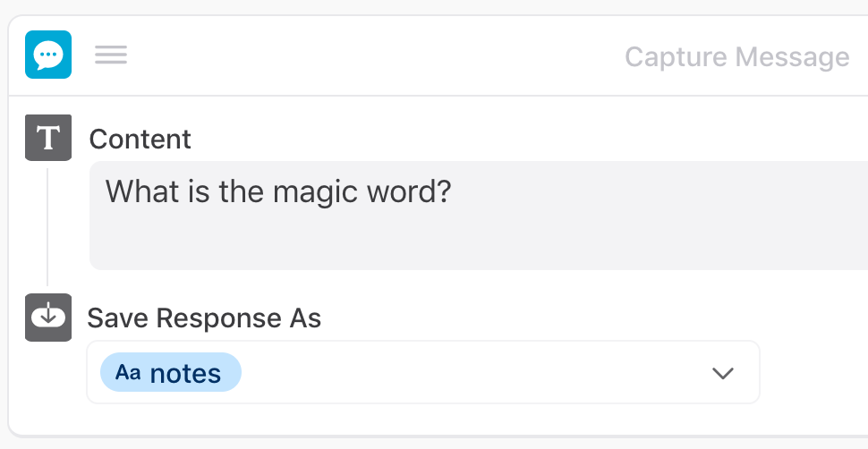The height and width of the screenshot is (449, 868).
Task: Click the Content label
Action: point(140,140)
